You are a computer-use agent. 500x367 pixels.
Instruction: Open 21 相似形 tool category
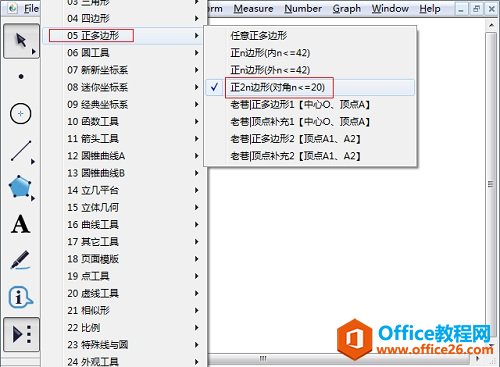(124, 311)
